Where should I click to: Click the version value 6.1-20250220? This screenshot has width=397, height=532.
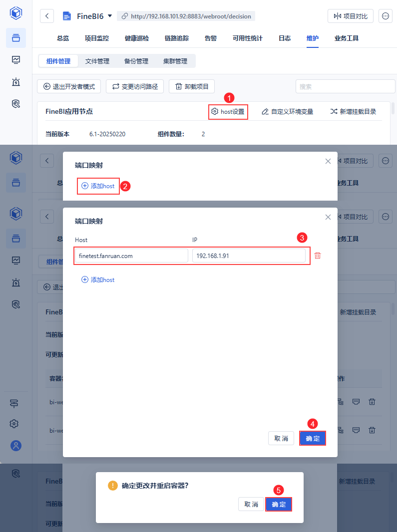(x=107, y=134)
